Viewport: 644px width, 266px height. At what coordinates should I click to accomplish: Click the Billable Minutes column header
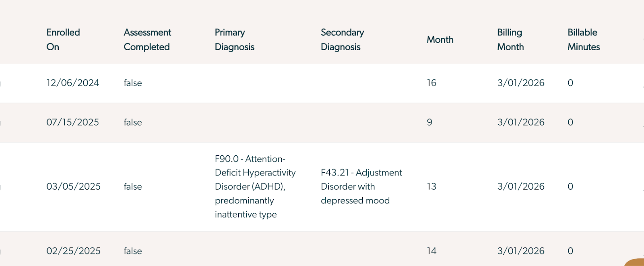584,39
